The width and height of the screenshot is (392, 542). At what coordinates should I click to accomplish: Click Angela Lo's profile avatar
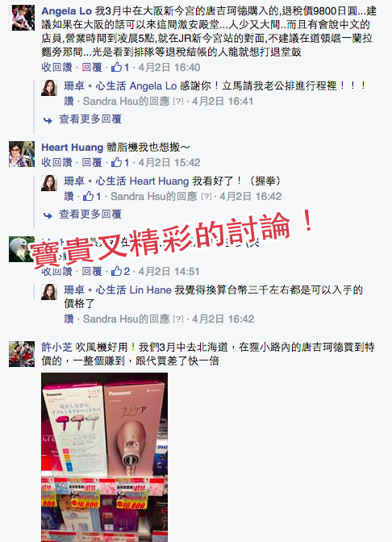tap(22, 18)
